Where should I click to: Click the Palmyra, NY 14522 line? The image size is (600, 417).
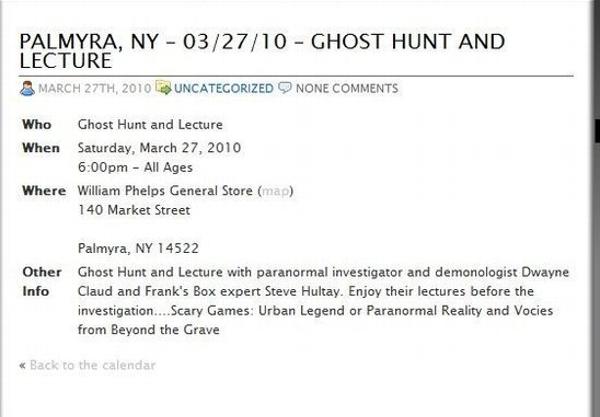[x=138, y=248]
